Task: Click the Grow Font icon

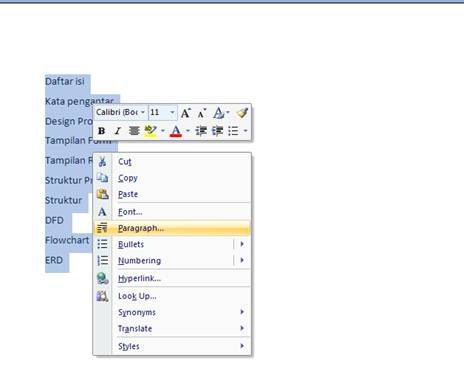Action: pyautogui.click(x=186, y=113)
